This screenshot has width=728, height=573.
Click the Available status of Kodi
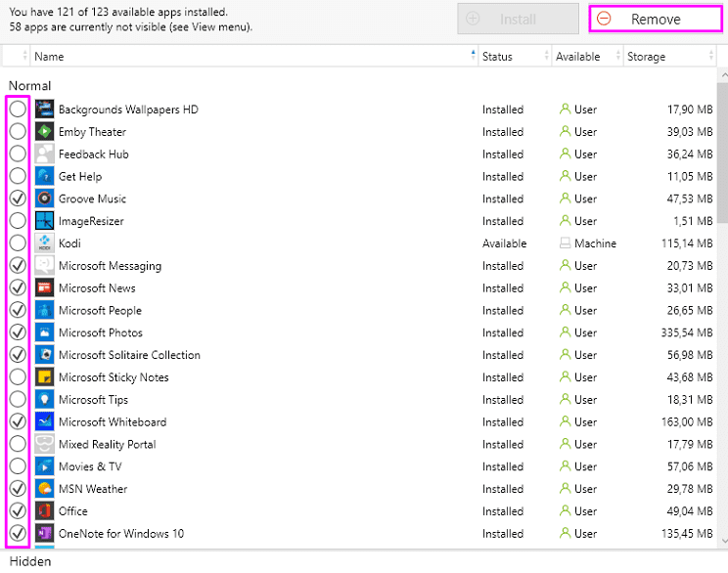click(504, 243)
